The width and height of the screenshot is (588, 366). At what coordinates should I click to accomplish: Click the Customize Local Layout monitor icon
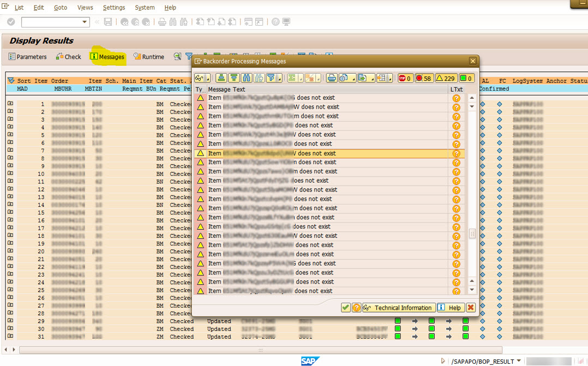tap(286, 22)
